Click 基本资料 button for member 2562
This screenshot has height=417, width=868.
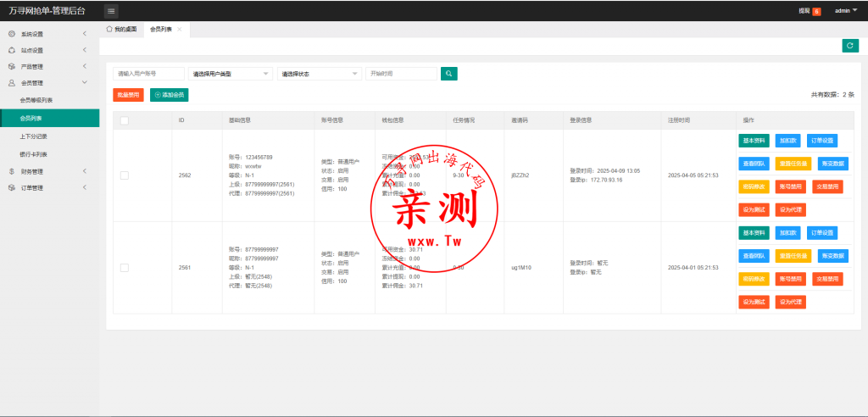(754, 141)
